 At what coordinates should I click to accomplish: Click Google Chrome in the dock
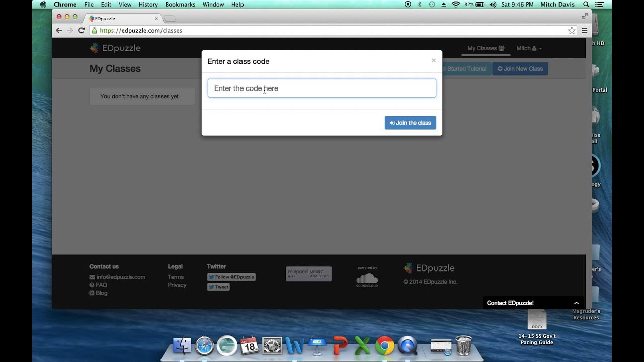[x=385, y=345]
